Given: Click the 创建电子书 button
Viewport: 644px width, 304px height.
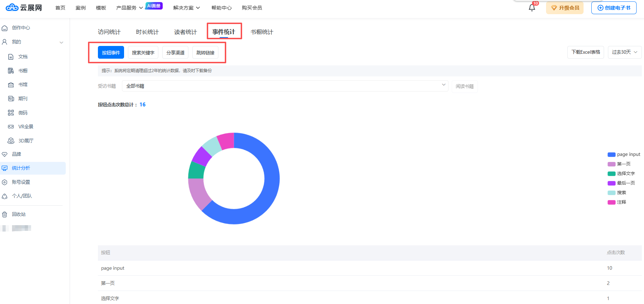Looking at the screenshot, I should tap(614, 8).
